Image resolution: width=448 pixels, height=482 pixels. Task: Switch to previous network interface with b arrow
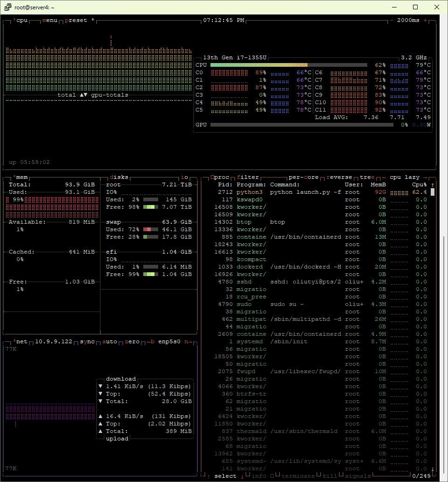click(x=151, y=342)
